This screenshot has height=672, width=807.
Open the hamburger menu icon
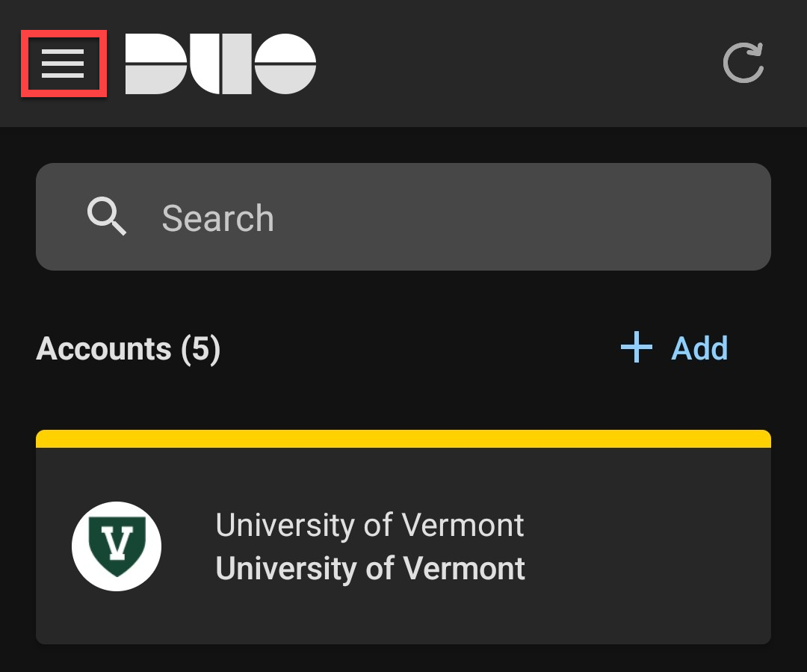coord(63,64)
